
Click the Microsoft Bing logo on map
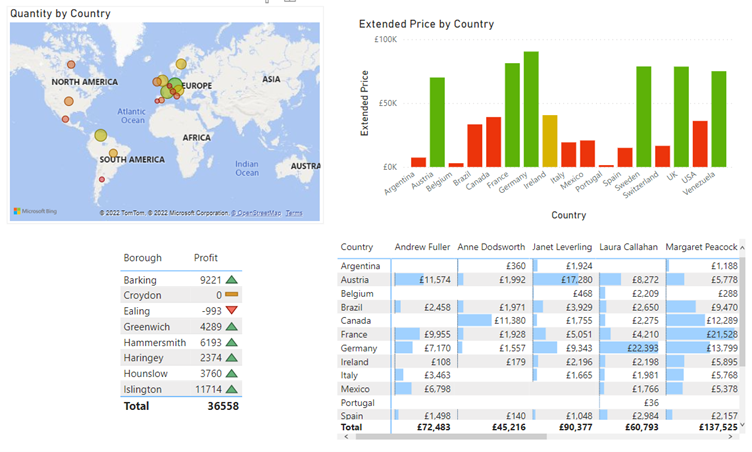[35, 211]
